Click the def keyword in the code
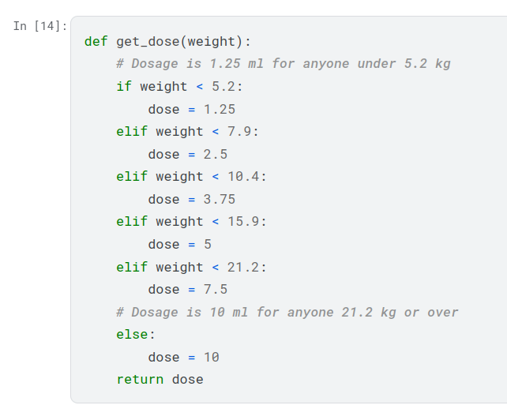The width and height of the screenshot is (507, 420). 96,41
